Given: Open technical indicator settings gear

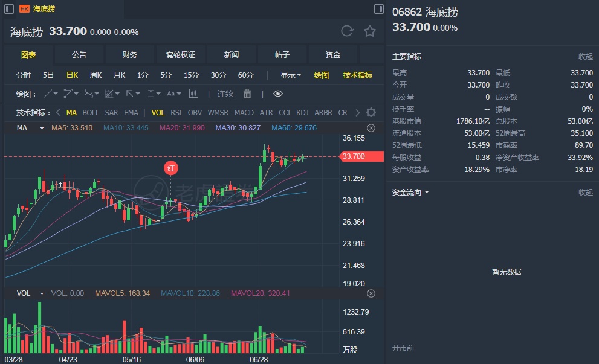Looking at the screenshot, I should pyautogui.click(x=371, y=112).
